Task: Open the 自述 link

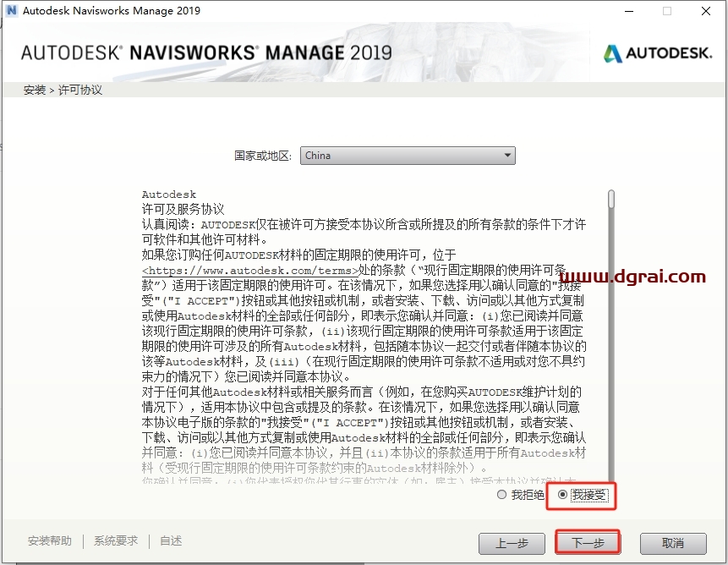Action: click(171, 540)
